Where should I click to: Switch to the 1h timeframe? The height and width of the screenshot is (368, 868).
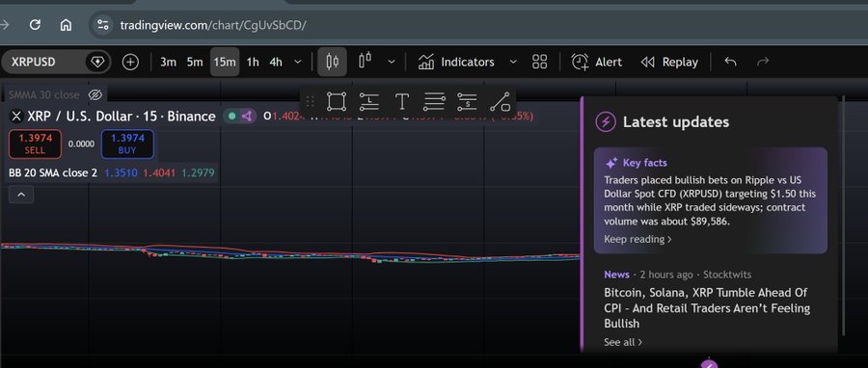point(253,62)
